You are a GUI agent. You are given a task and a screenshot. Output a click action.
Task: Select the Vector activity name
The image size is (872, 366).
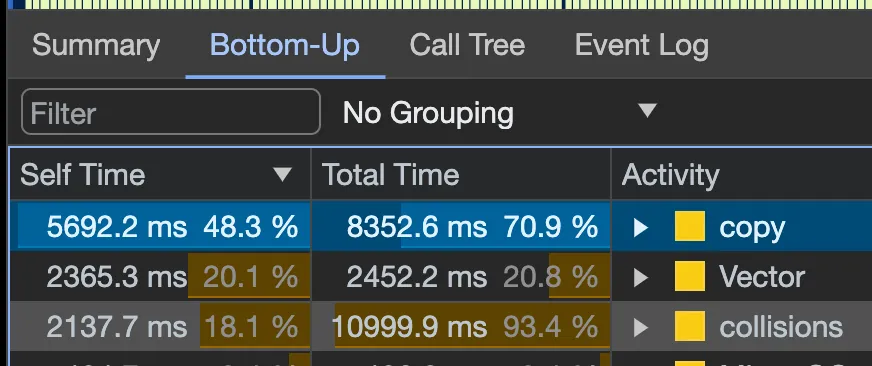[762, 276]
